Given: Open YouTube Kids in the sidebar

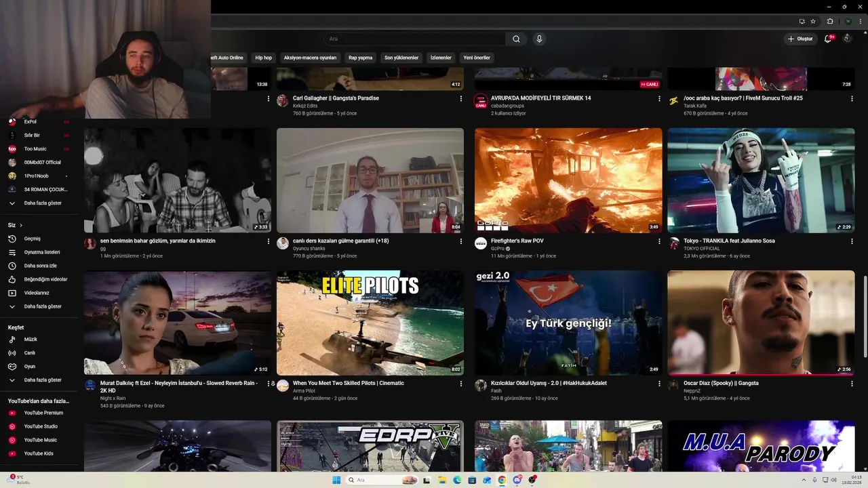Looking at the screenshot, I should tap(39, 453).
